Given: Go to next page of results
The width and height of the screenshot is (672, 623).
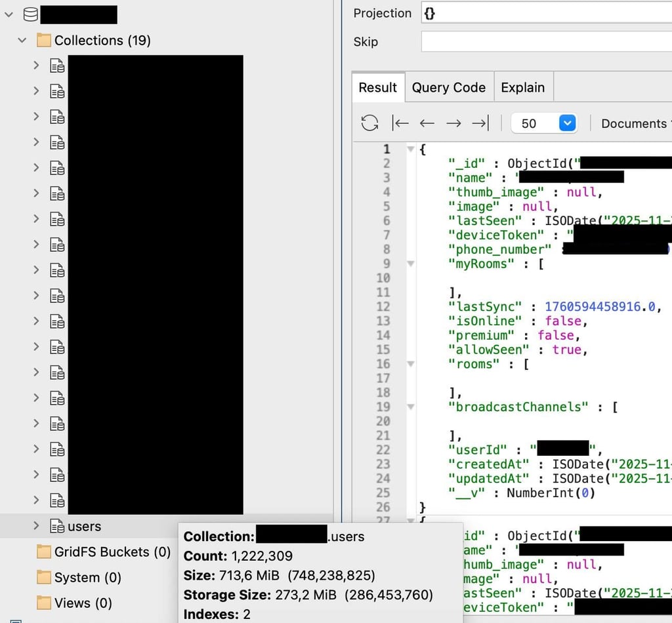Looking at the screenshot, I should point(453,123).
